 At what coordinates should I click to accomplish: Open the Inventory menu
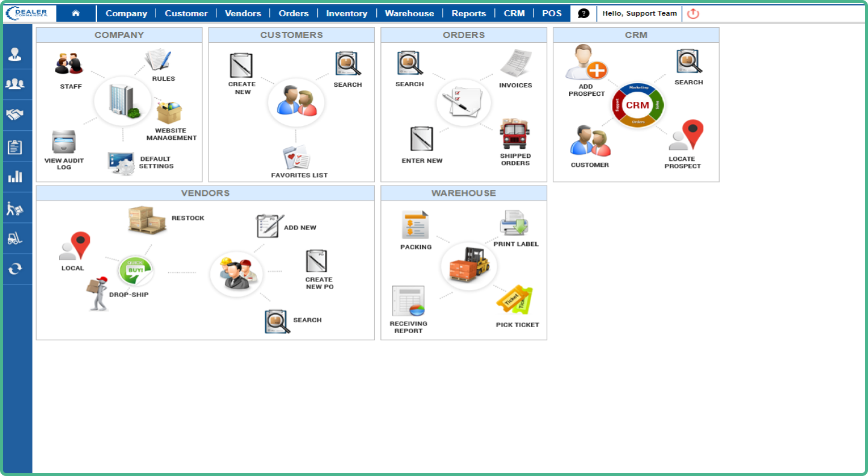347,13
